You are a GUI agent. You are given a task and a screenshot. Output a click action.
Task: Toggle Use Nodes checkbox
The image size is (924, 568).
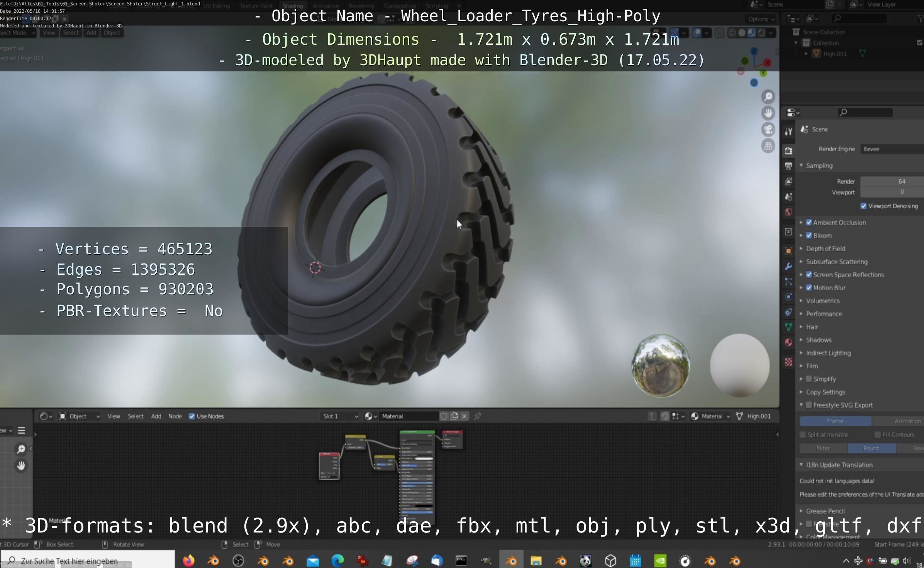[192, 416]
